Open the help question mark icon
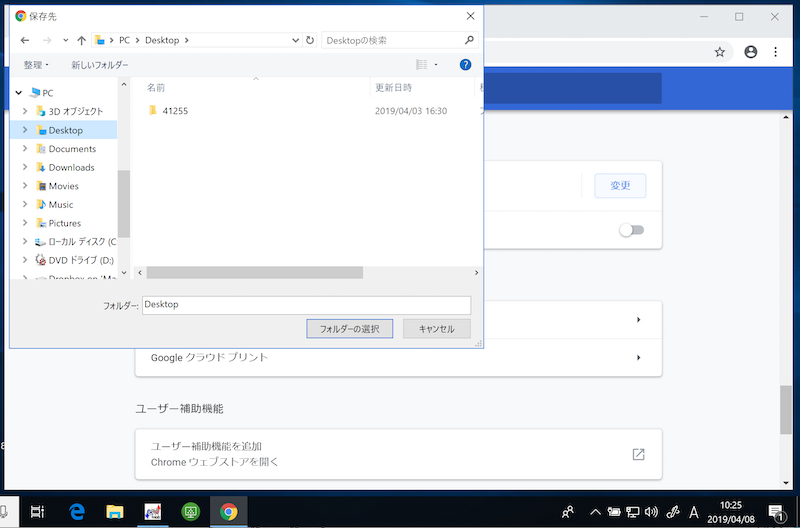This screenshot has height=528, width=800. click(465, 65)
